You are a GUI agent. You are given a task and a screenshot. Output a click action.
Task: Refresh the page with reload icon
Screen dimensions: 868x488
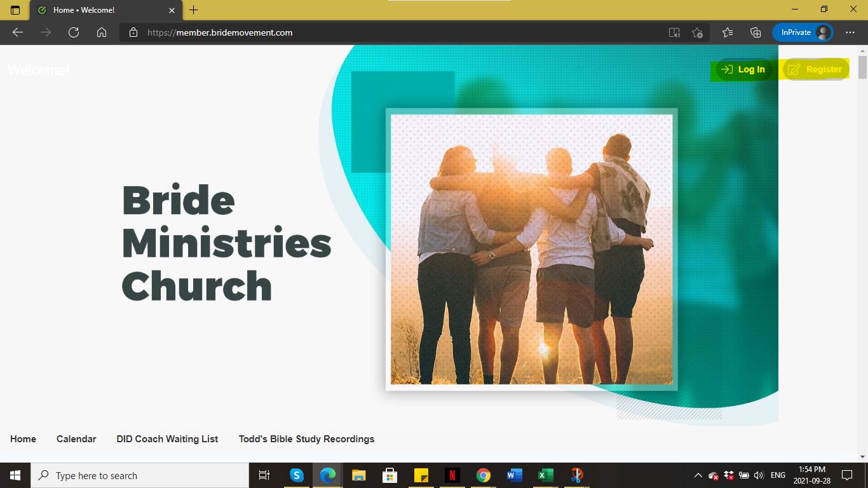[x=74, y=32]
